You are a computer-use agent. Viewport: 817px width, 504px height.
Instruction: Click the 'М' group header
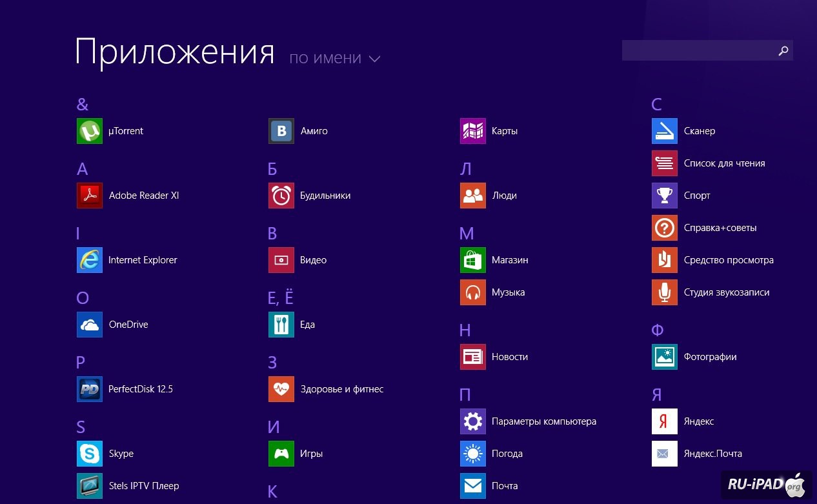[467, 234]
